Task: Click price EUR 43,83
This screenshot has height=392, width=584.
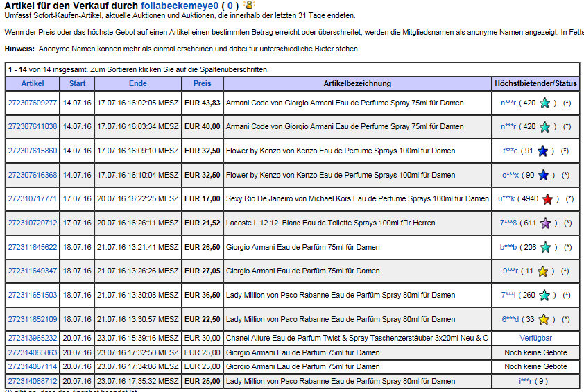Action: (203, 103)
